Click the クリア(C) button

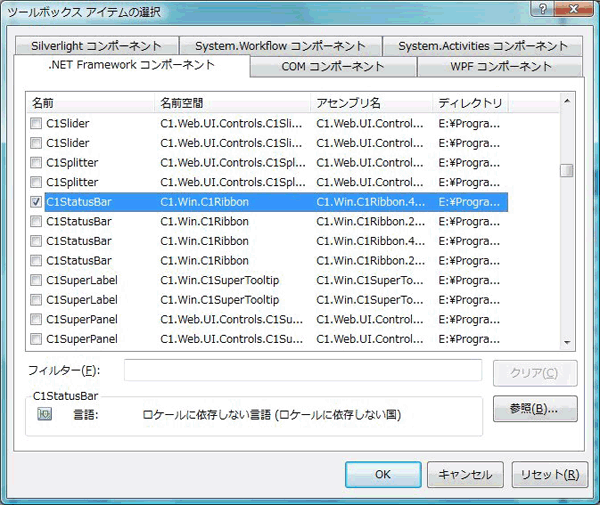pos(535,373)
